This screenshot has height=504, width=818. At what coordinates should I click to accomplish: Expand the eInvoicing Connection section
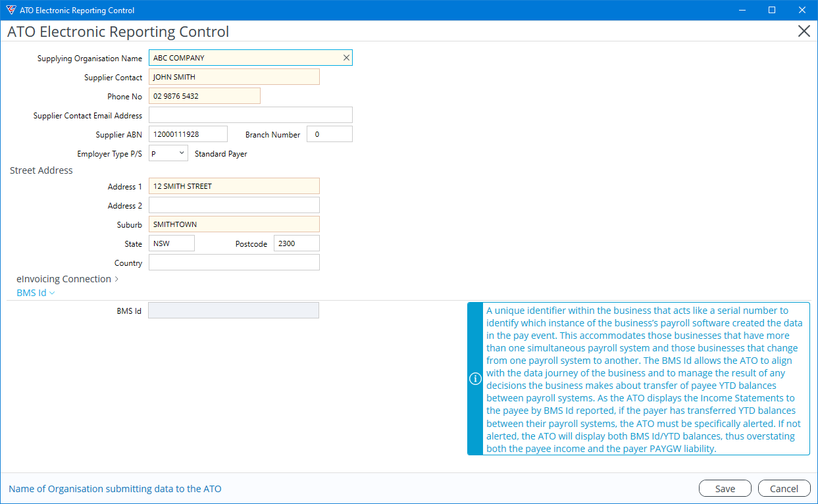point(67,279)
